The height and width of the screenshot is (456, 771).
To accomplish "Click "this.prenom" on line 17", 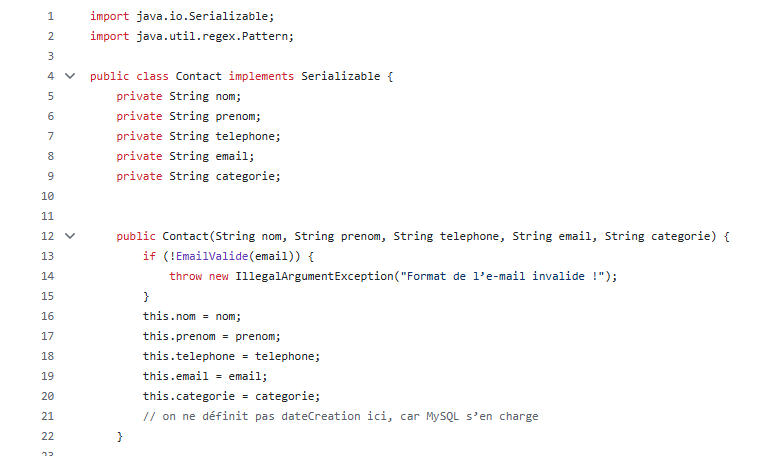I will 175,336.
